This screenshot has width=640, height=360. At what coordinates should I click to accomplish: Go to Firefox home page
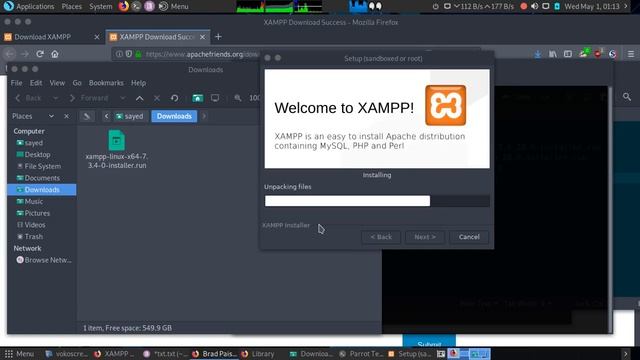pos(55,54)
